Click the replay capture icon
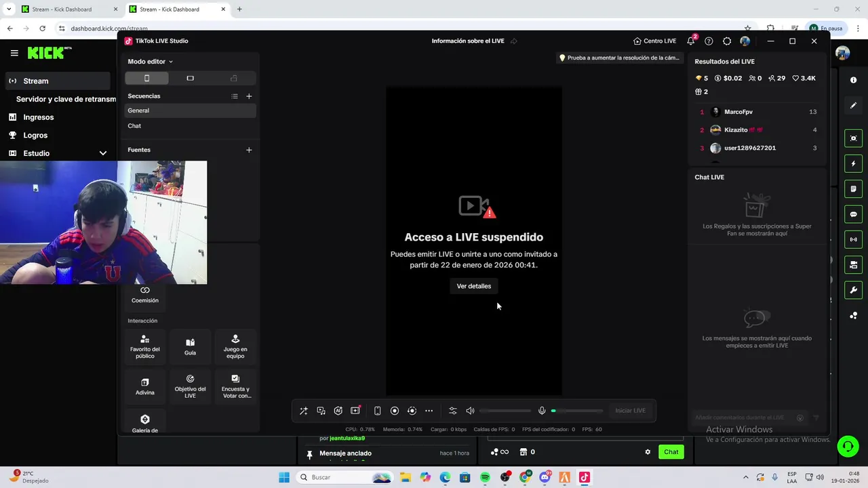 [x=412, y=411]
